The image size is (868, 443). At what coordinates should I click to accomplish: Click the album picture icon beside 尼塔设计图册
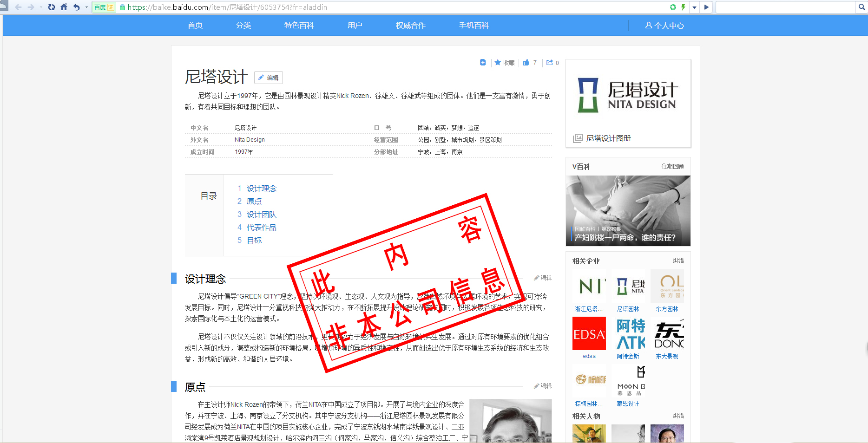[x=578, y=138]
